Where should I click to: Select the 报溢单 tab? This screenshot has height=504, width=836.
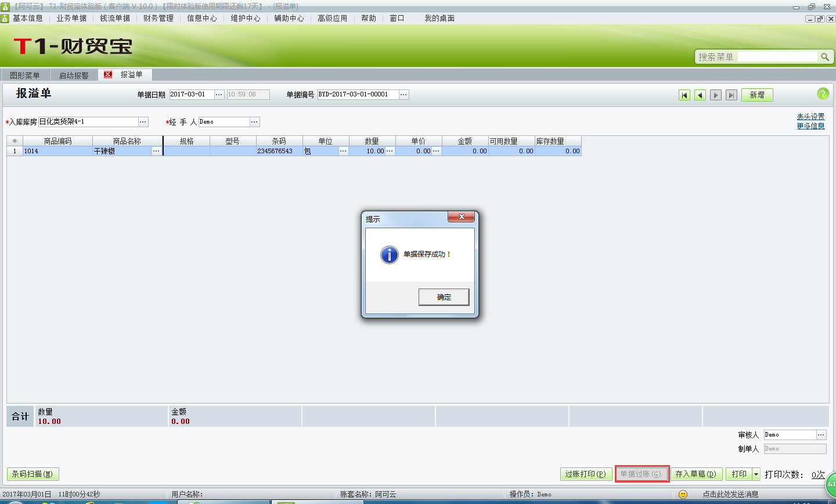tap(131, 74)
